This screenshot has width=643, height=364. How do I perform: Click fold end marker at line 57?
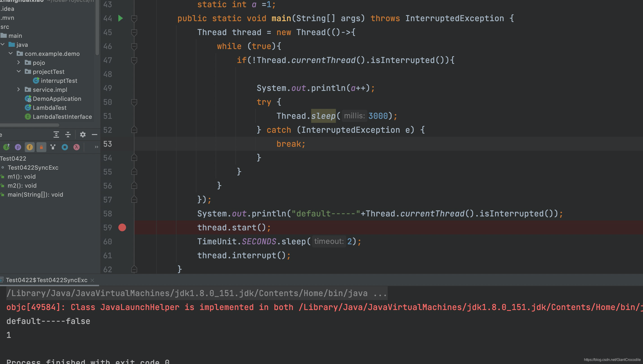click(x=134, y=200)
